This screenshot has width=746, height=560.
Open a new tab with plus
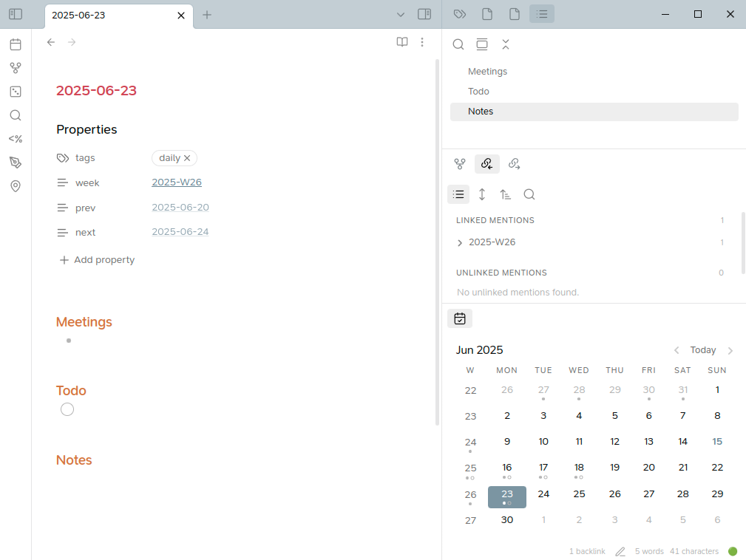pyautogui.click(x=207, y=15)
